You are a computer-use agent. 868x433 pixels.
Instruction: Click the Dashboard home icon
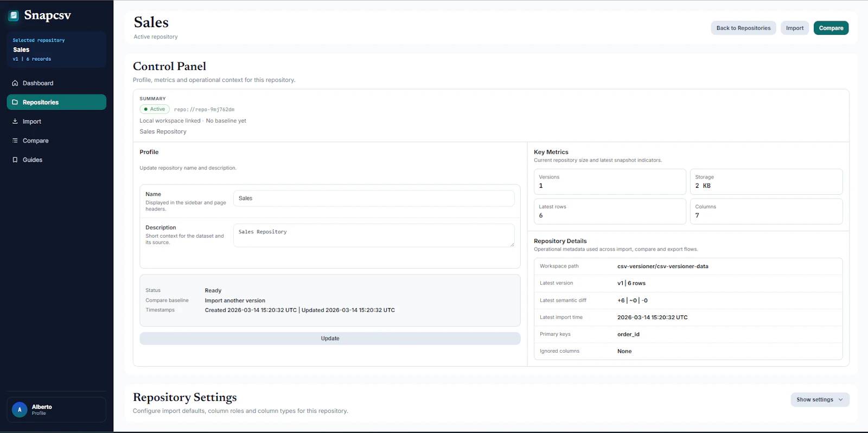tap(15, 83)
